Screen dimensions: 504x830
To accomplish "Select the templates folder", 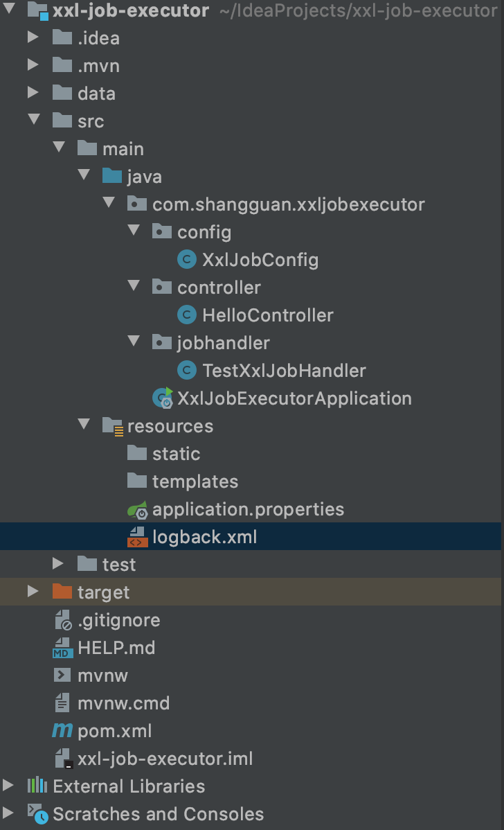I will pos(183,482).
